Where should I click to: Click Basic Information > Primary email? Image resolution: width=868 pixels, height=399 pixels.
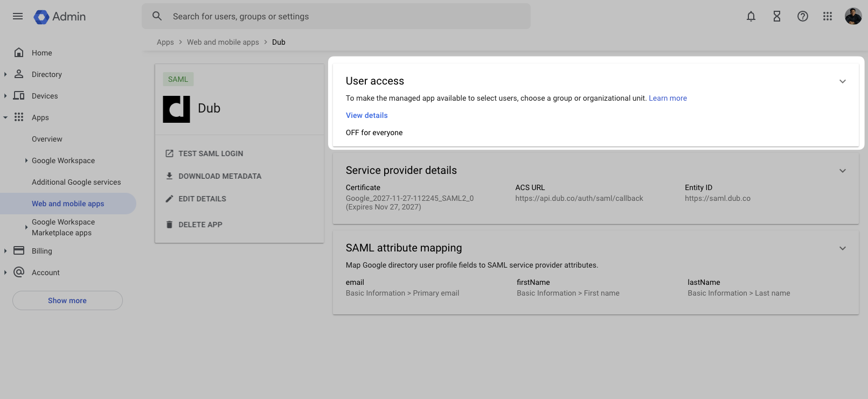[402, 293]
